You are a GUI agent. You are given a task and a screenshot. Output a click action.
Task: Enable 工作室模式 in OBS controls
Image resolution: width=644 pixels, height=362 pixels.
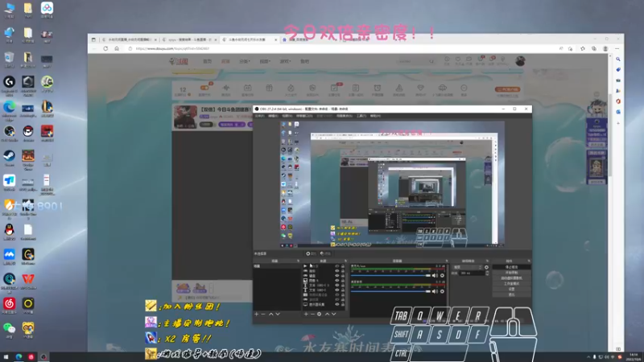point(512,284)
